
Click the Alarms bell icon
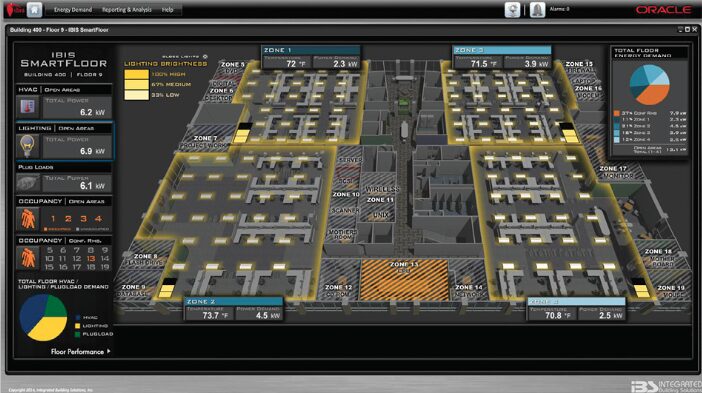pyautogui.click(x=538, y=9)
